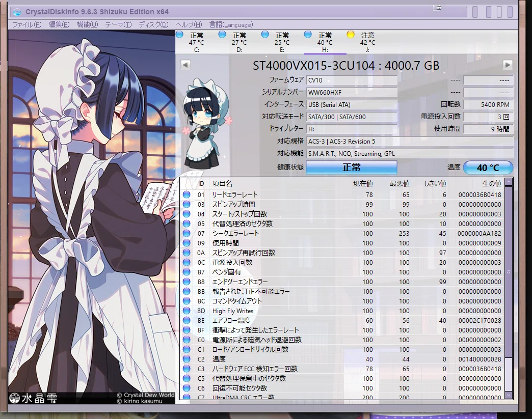Click the 項目名 column header
Image resolution: width=532 pixels, height=419 pixels.
[x=222, y=183]
